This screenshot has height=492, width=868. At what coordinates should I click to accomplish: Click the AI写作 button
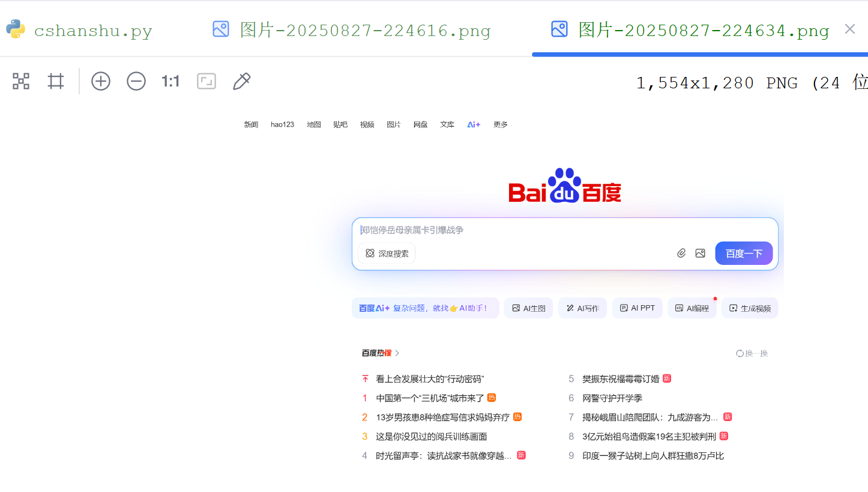(x=582, y=308)
